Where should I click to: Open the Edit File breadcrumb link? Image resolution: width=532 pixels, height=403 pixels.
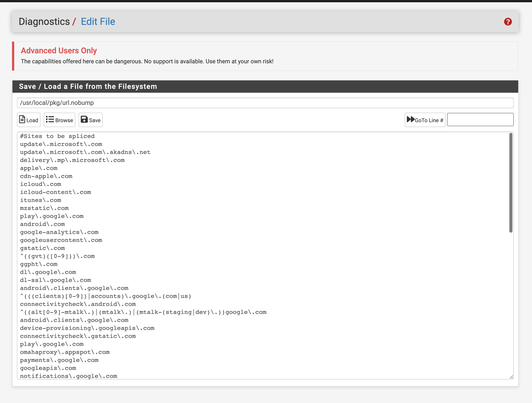tap(98, 22)
